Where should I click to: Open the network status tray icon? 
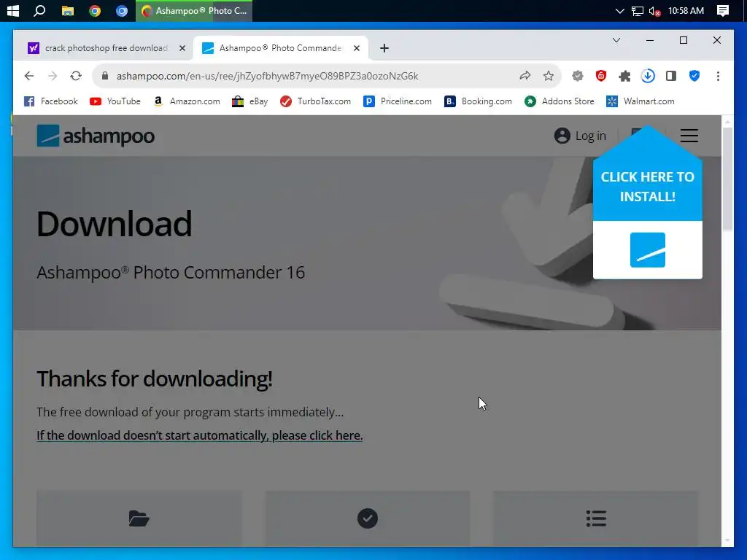click(x=637, y=10)
